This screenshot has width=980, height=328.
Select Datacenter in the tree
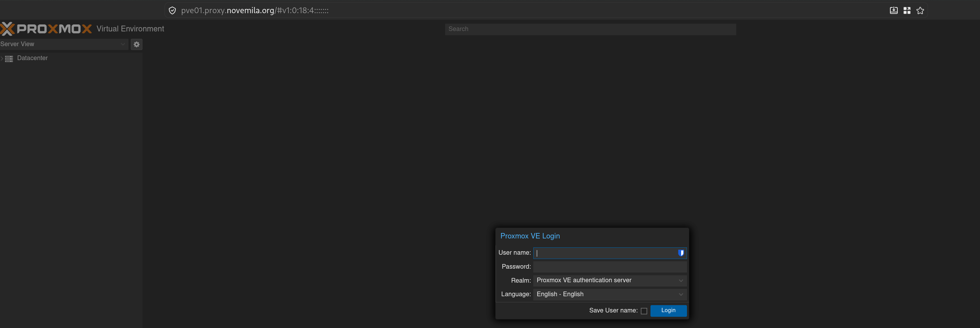pyautogui.click(x=33, y=58)
